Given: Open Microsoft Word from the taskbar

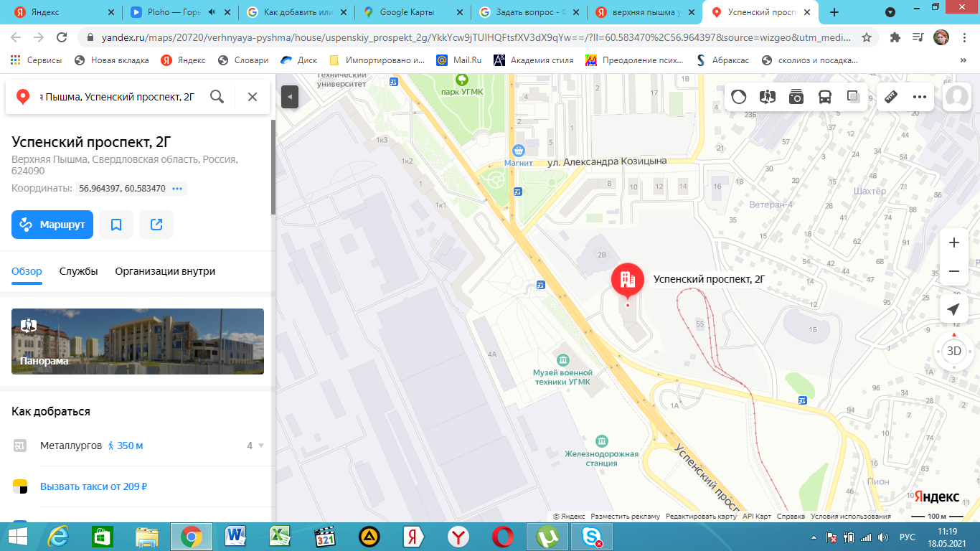Looking at the screenshot, I should pos(234,537).
